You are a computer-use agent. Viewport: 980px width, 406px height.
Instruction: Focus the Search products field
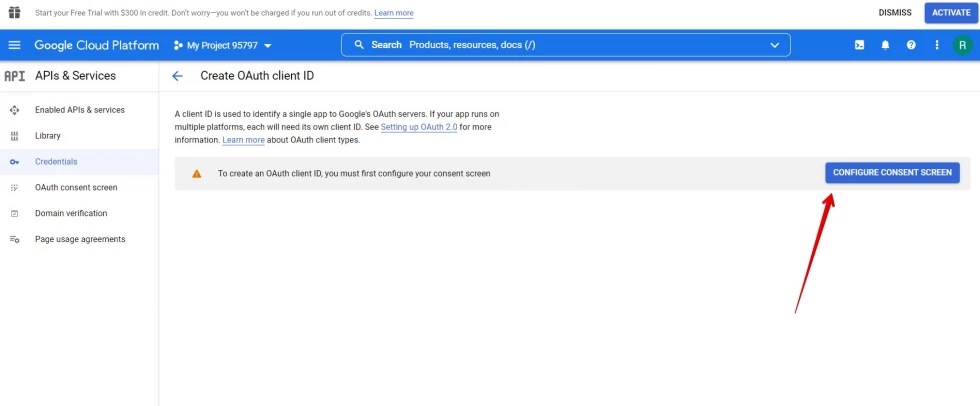click(566, 45)
